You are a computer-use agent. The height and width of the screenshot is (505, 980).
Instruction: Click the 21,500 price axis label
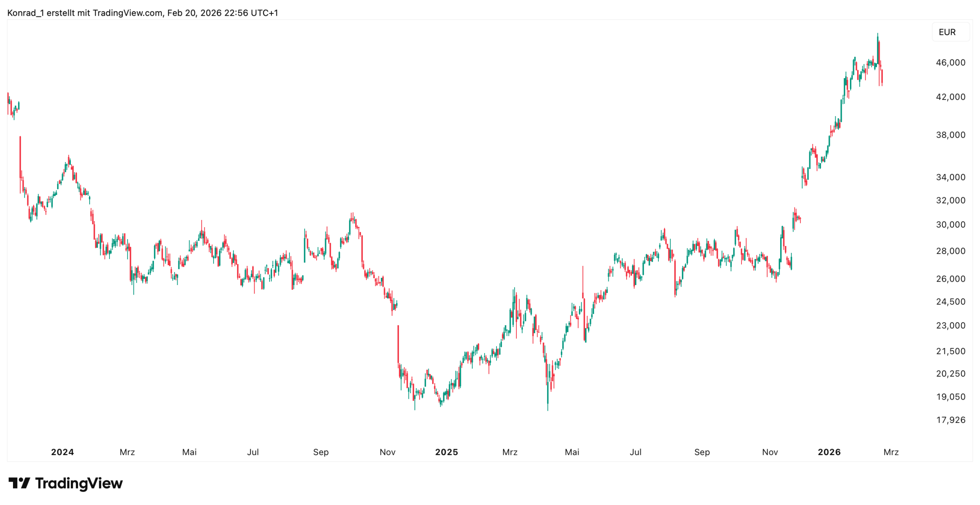[950, 351]
